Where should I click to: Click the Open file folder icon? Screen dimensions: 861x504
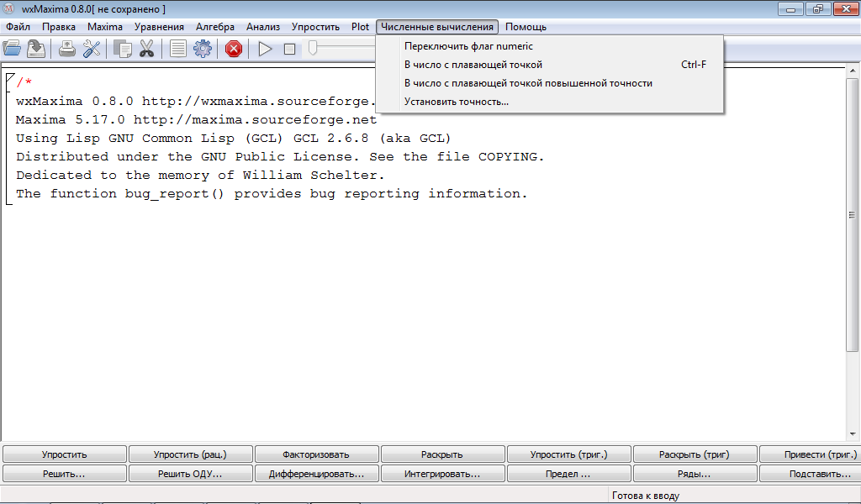(12, 49)
